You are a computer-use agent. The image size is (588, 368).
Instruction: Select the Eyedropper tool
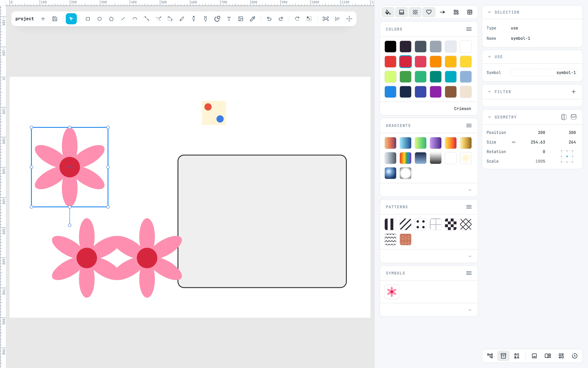pos(252,19)
